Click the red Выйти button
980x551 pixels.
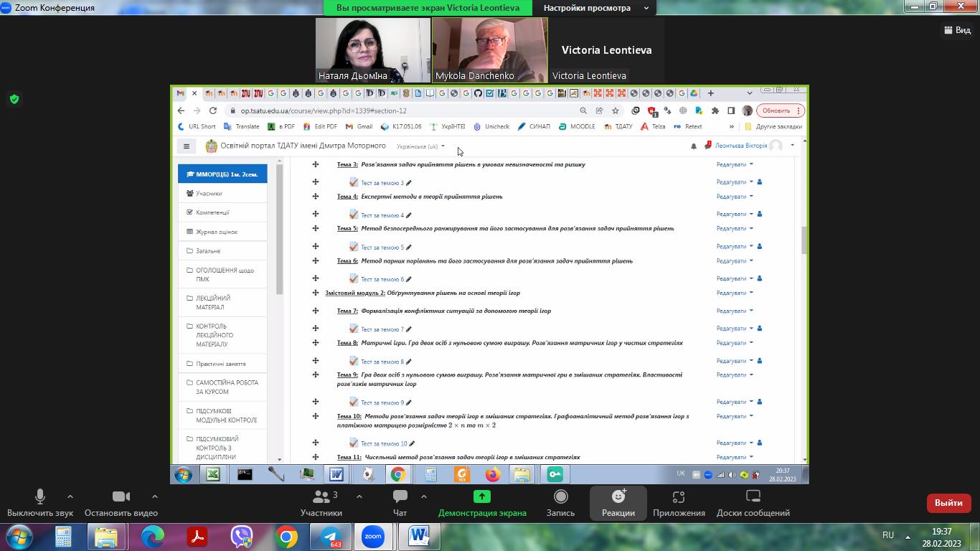click(948, 503)
